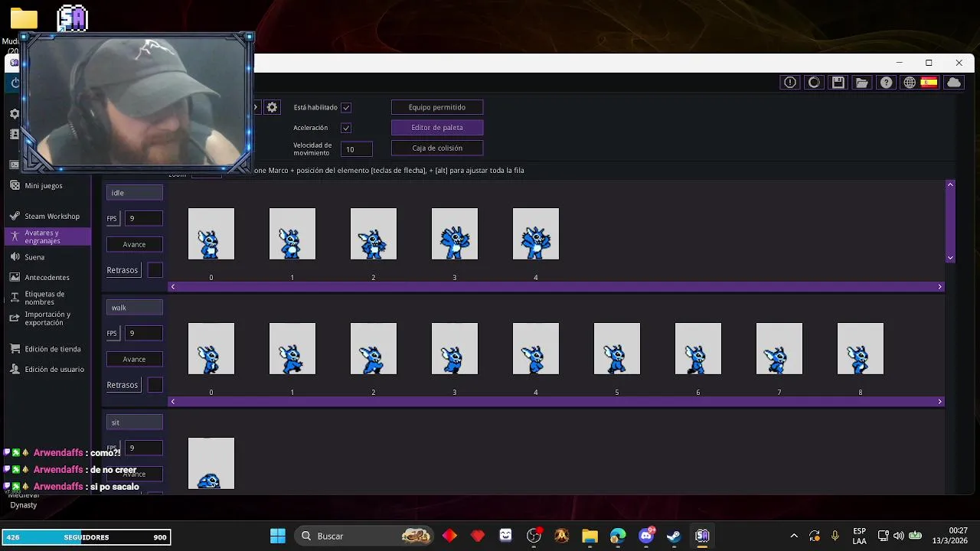Click right arrow of walk row scrollbar

(939, 402)
